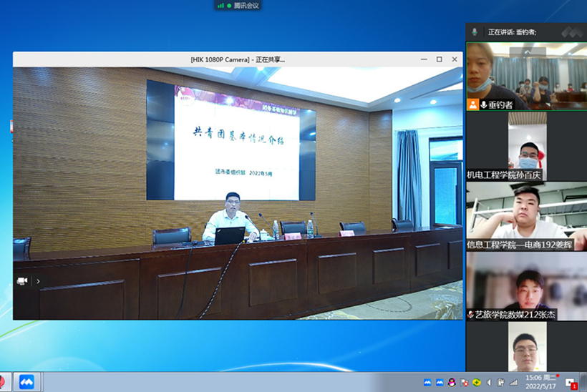The width and height of the screenshot is (587, 392).
Task: Collapse the participant video strip with the up chevron
Action: tap(527, 52)
